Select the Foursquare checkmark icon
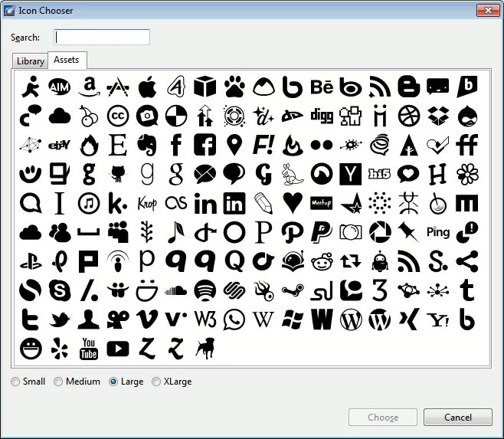This screenshot has width=504, height=439. (x=438, y=145)
